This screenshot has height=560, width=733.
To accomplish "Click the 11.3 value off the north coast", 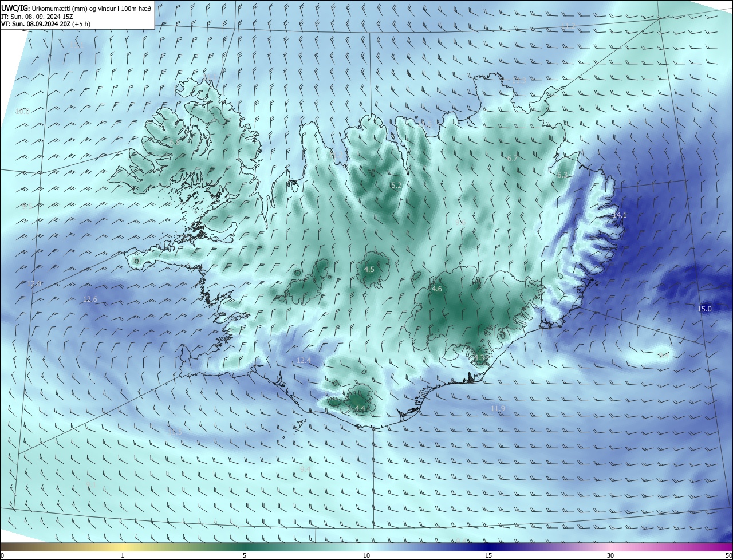I will coord(518,82).
